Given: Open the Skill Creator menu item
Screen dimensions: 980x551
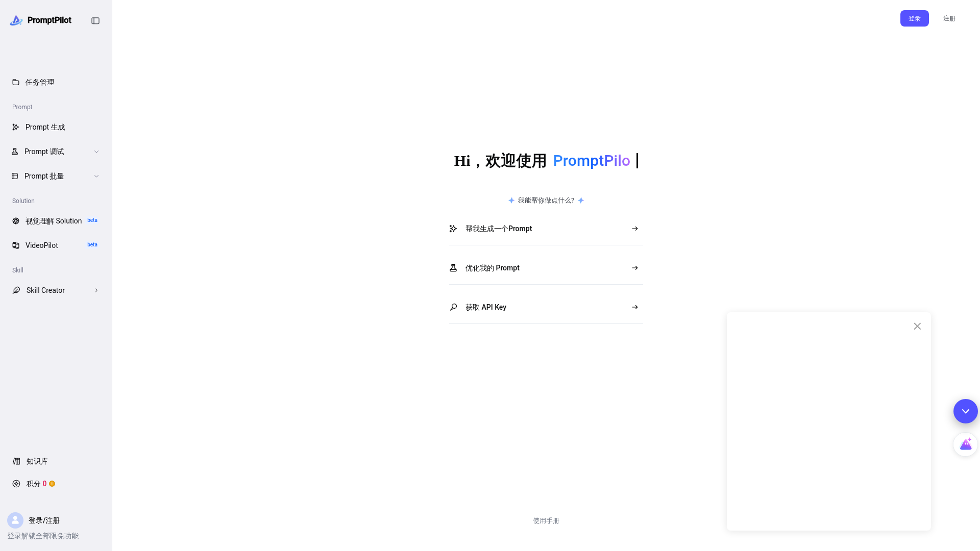Looking at the screenshot, I should 56,290.
